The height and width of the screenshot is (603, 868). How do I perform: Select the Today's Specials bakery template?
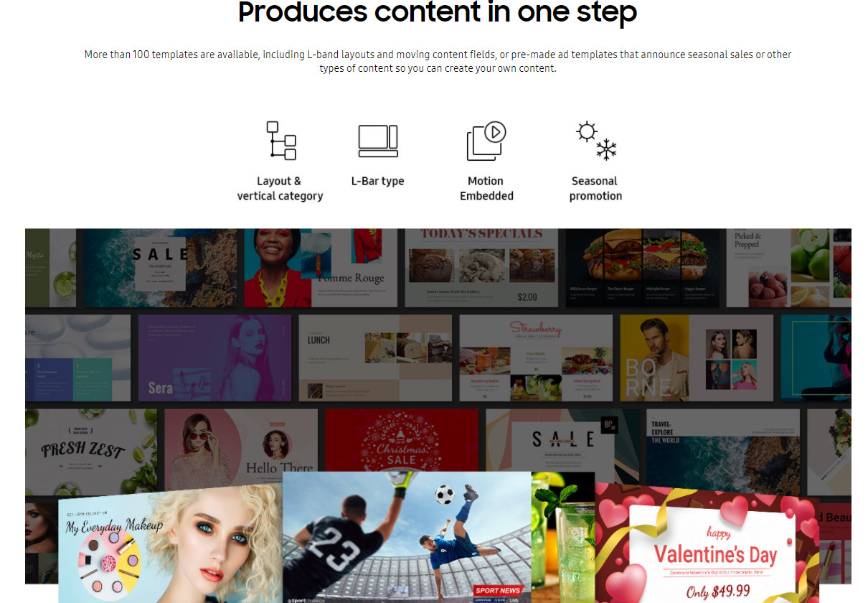click(x=481, y=268)
